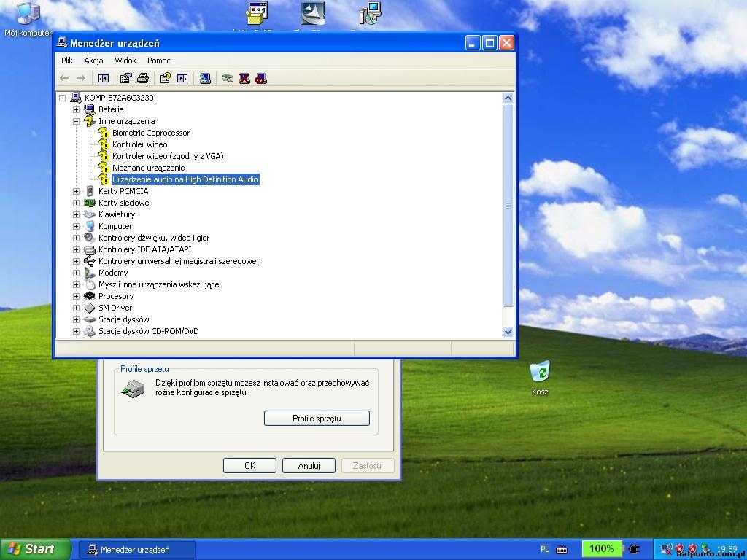Screen dimensions: 747x560
Task: Open the Plik menu
Action: point(67,61)
